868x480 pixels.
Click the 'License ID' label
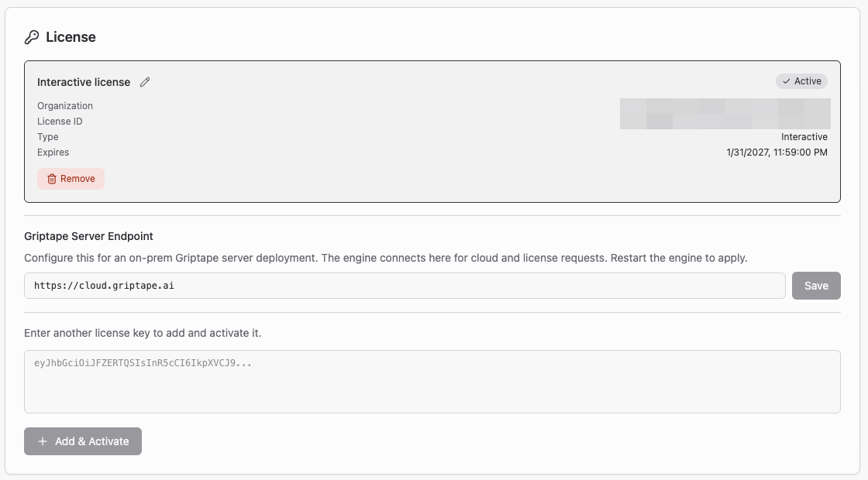60,121
